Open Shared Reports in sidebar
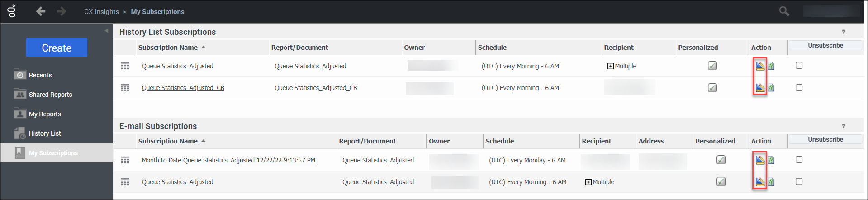 tap(50, 95)
